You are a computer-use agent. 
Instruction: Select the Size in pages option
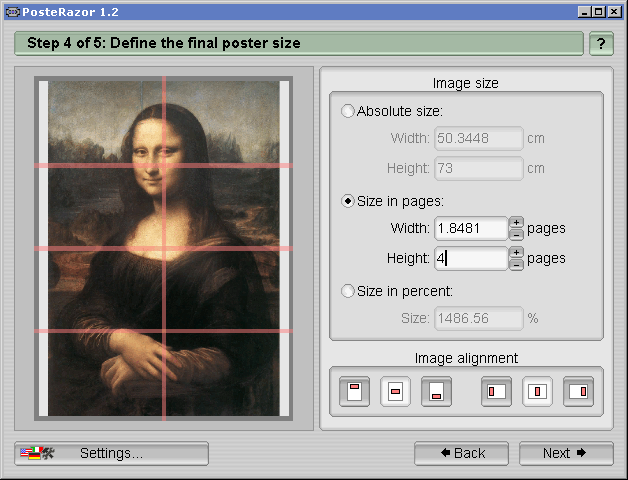click(347, 201)
